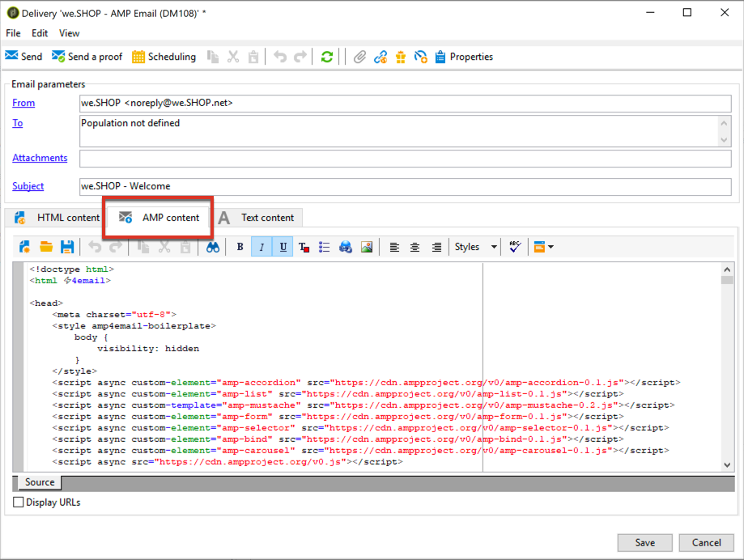This screenshot has height=560, width=744.
Task: Click the main toolbar Undo arrow
Action: (280, 57)
